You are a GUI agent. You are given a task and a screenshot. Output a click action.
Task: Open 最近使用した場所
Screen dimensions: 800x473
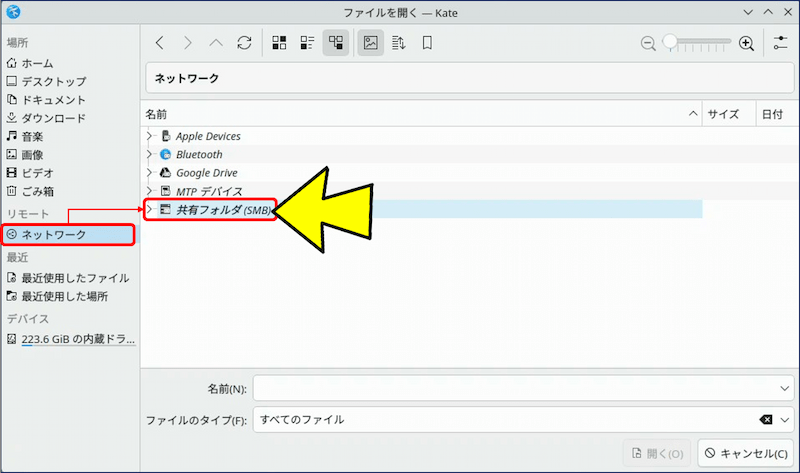pyautogui.click(x=69, y=296)
